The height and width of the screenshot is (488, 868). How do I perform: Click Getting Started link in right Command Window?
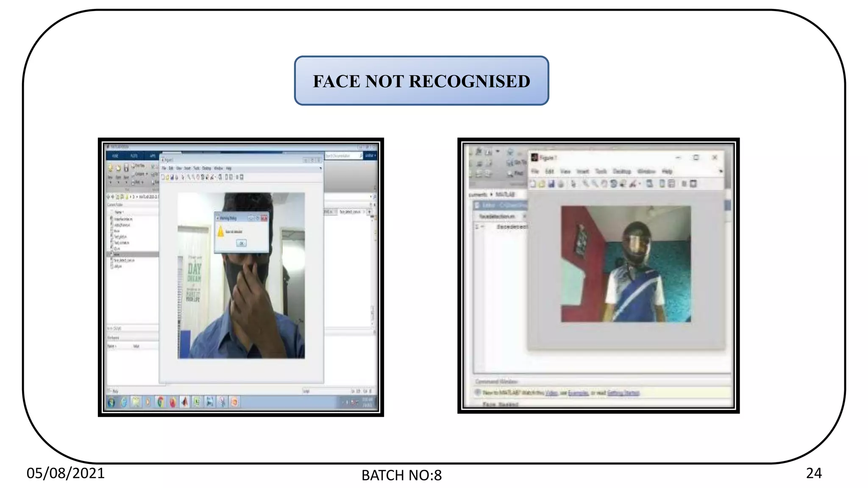tap(623, 393)
